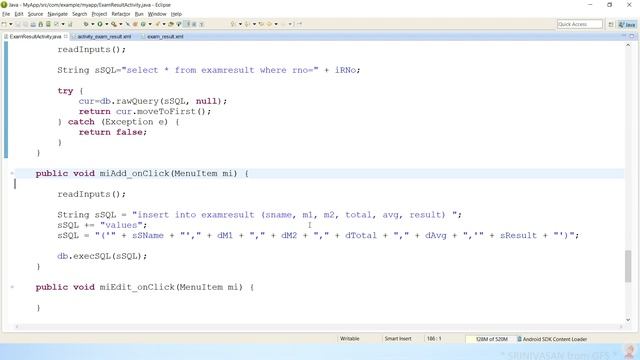Click the Back navigation arrow icon
The width and height of the screenshot is (640, 360).
pyautogui.click(x=269, y=24)
